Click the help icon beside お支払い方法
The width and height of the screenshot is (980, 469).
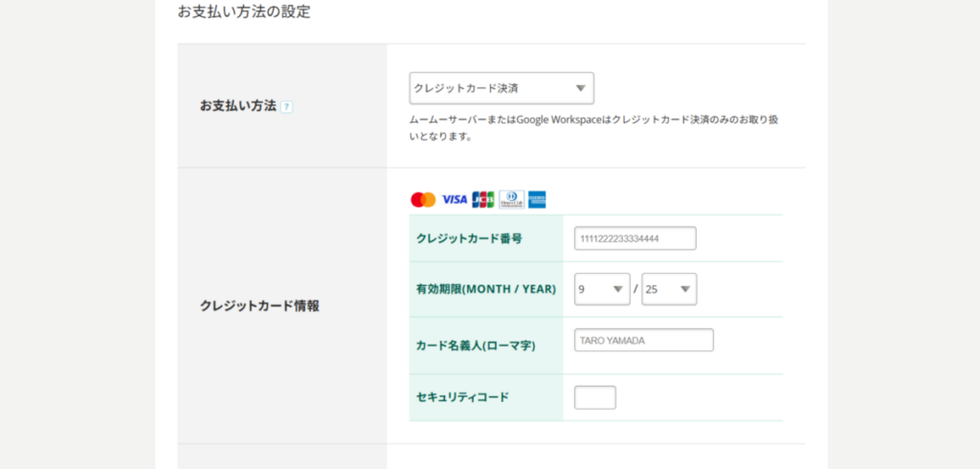pos(287,106)
